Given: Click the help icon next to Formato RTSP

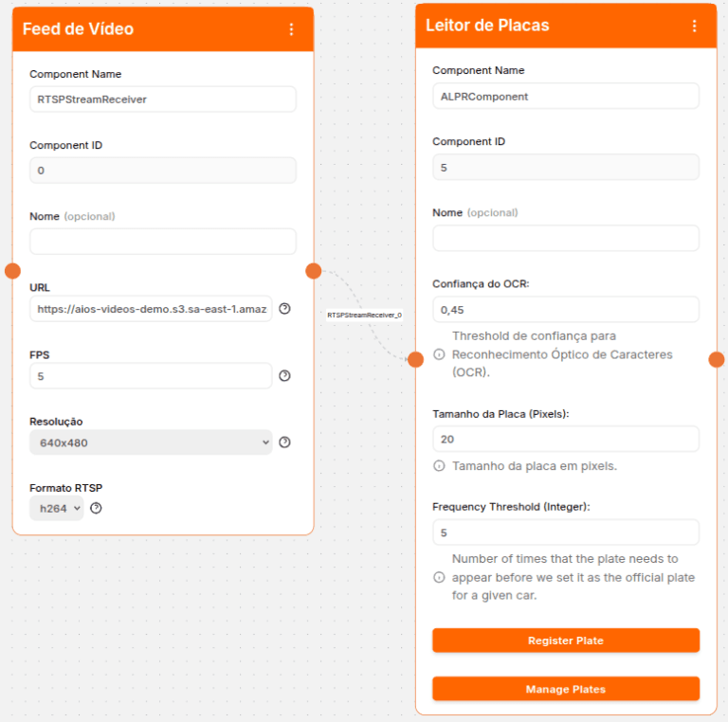Looking at the screenshot, I should pyautogui.click(x=96, y=509).
